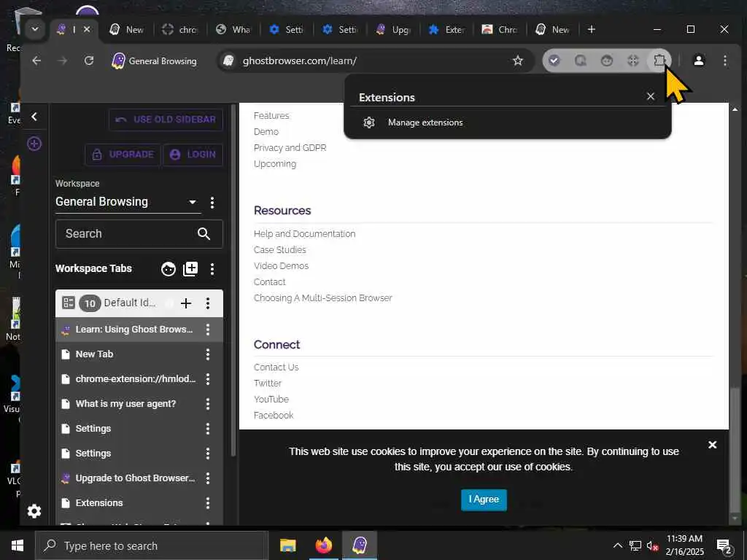Open YouTube link under Connect

271,399
